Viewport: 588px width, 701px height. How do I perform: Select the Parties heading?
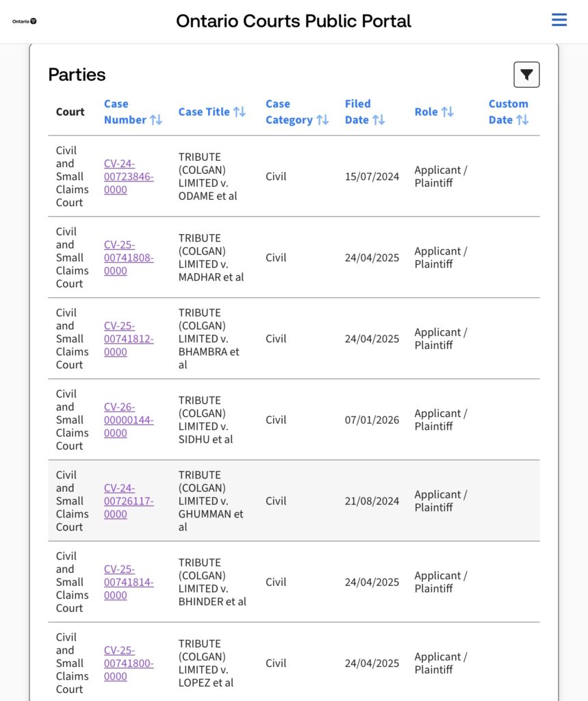point(77,75)
